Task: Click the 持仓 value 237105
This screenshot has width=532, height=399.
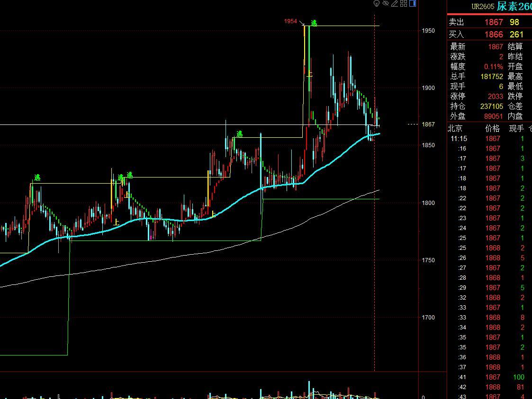Action: tap(492, 106)
